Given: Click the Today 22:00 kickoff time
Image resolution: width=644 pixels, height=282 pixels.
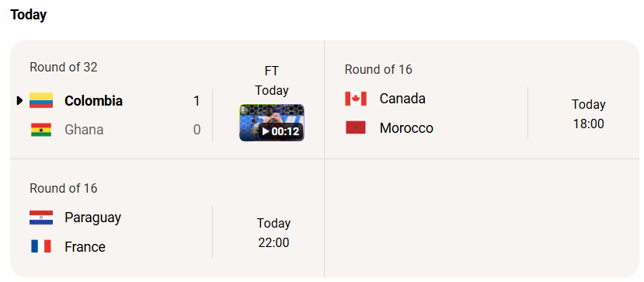Looking at the screenshot, I should [x=274, y=233].
